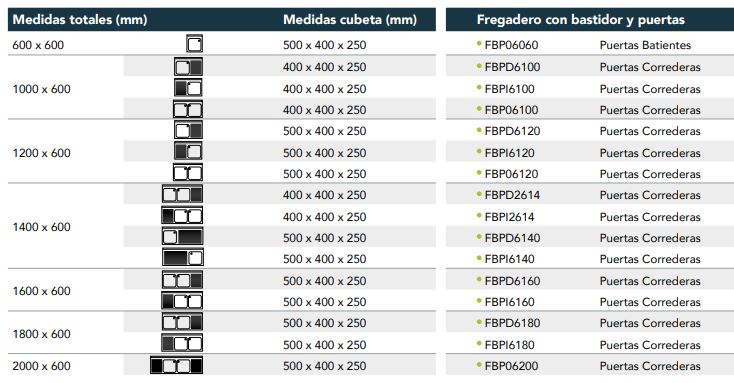
Task: Click the sink diagram in the FBPI6140 row
Action: (183, 258)
